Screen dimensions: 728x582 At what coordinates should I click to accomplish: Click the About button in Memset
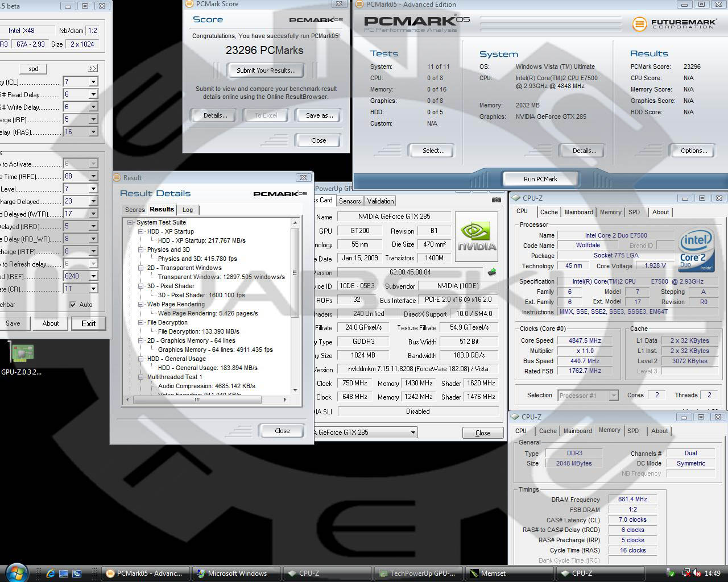pyautogui.click(x=51, y=323)
